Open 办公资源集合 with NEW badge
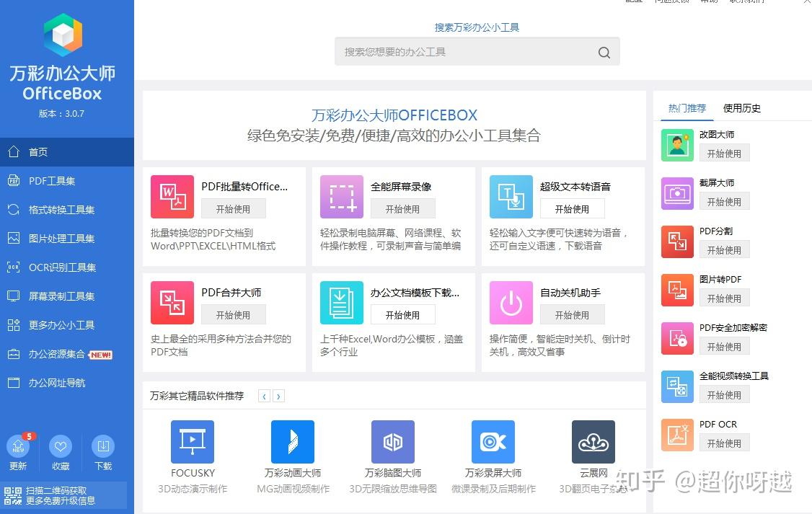Screen dimensions: 812x514 point(67,354)
